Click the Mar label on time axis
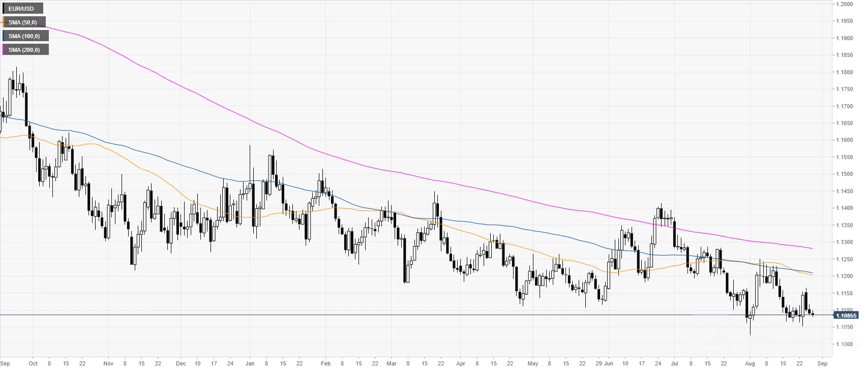 (x=392, y=363)
